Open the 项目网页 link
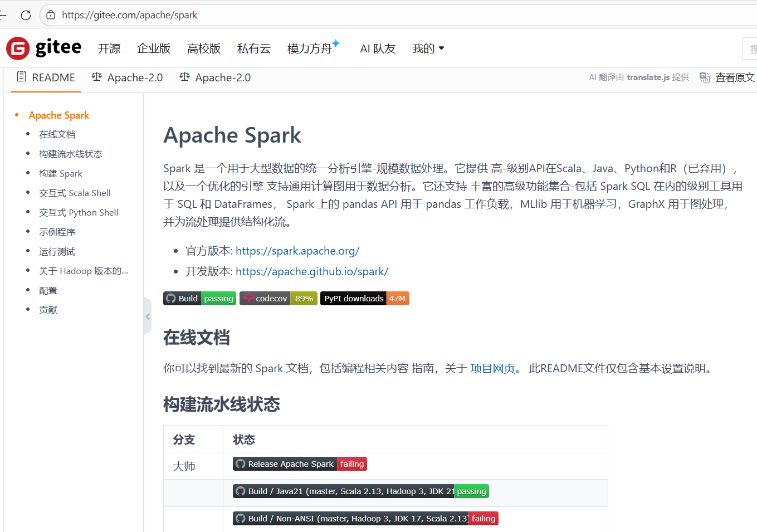Image resolution: width=757 pixels, height=532 pixels. [492, 368]
